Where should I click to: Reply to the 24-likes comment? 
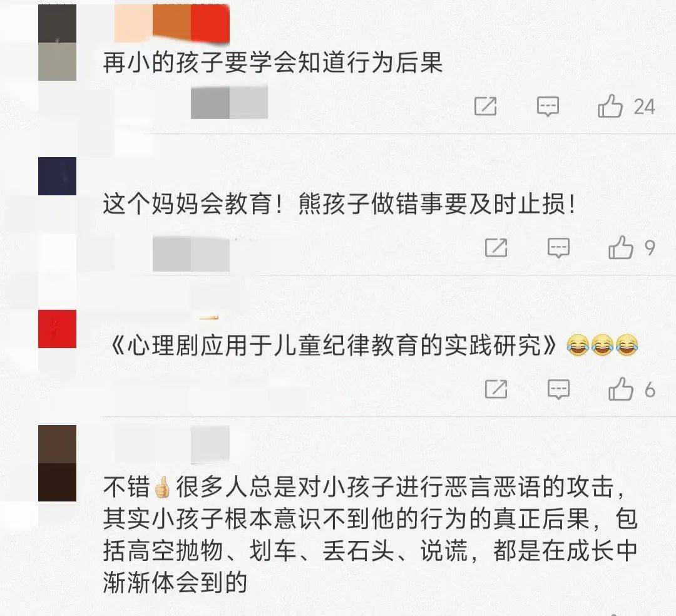coord(548,106)
